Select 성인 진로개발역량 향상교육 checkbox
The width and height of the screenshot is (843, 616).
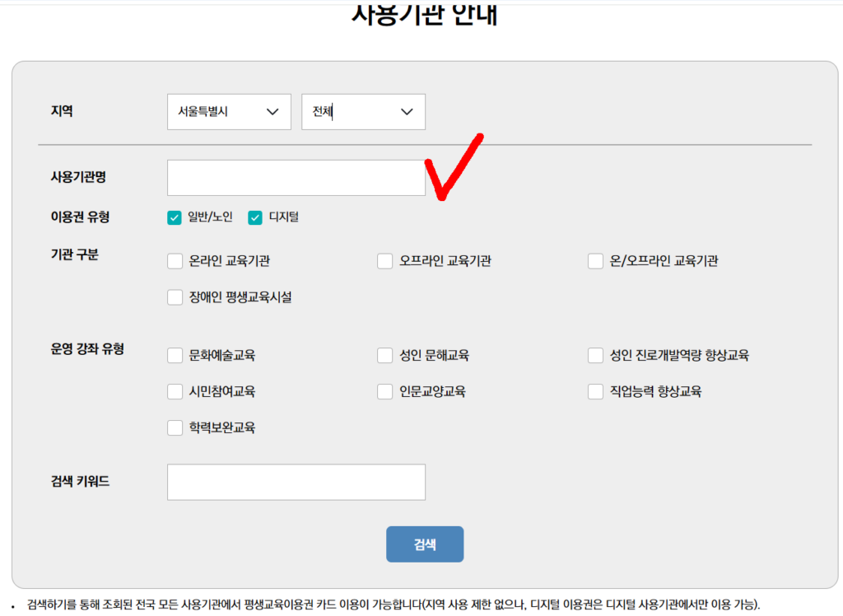pyautogui.click(x=596, y=356)
